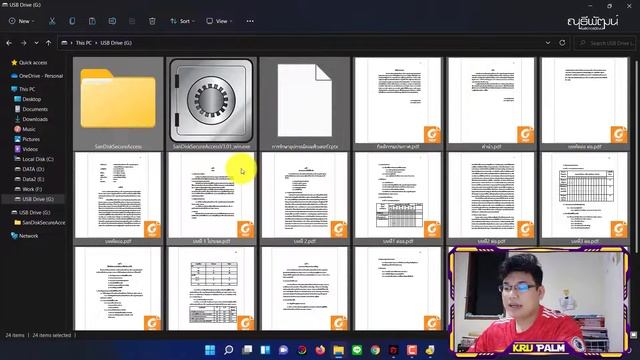Select the คำนำ.pdf thumbnail
This screenshot has width=640, height=360.
[491, 103]
